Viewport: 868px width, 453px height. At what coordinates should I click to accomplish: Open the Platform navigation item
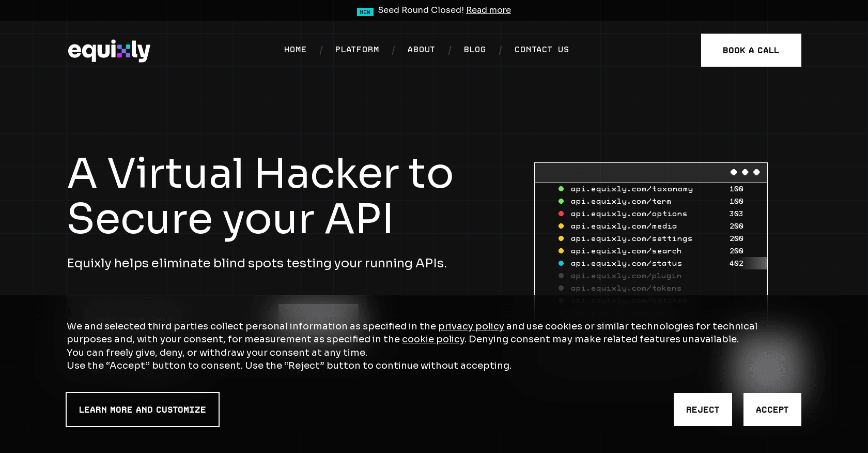pos(357,50)
